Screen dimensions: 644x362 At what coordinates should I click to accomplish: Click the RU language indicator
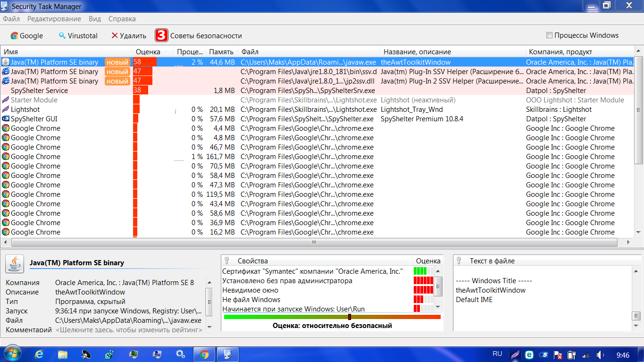click(497, 354)
